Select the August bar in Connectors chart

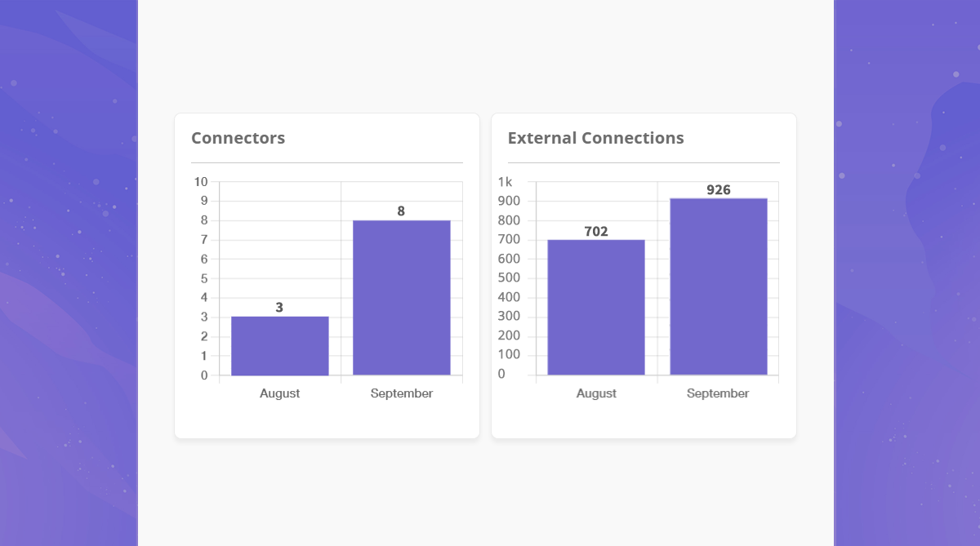click(279, 346)
